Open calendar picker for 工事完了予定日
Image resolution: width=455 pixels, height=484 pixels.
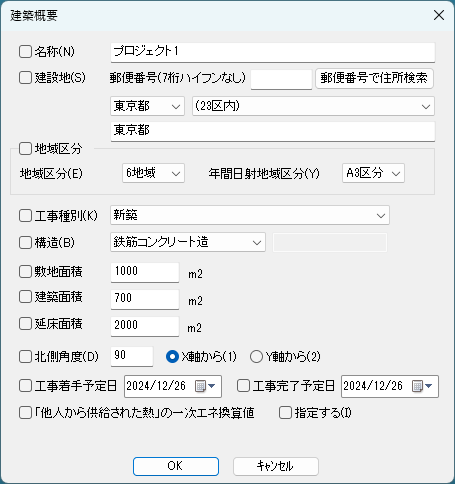[423, 386]
